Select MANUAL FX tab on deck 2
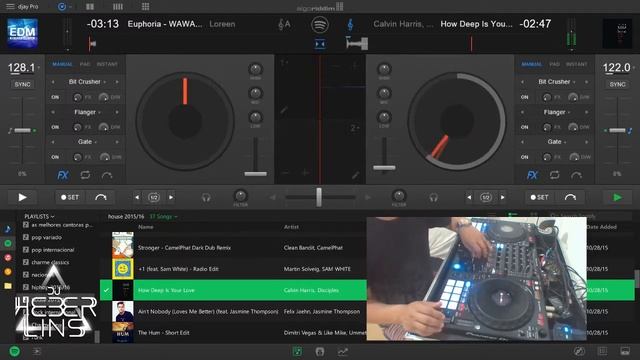This screenshot has height=360, width=640. [531, 64]
